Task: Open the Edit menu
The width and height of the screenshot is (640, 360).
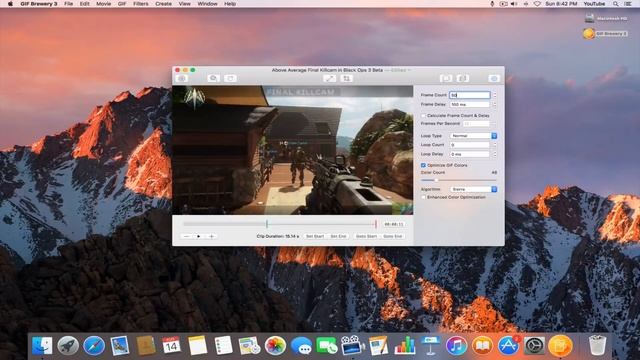Action: pos(84,4)
